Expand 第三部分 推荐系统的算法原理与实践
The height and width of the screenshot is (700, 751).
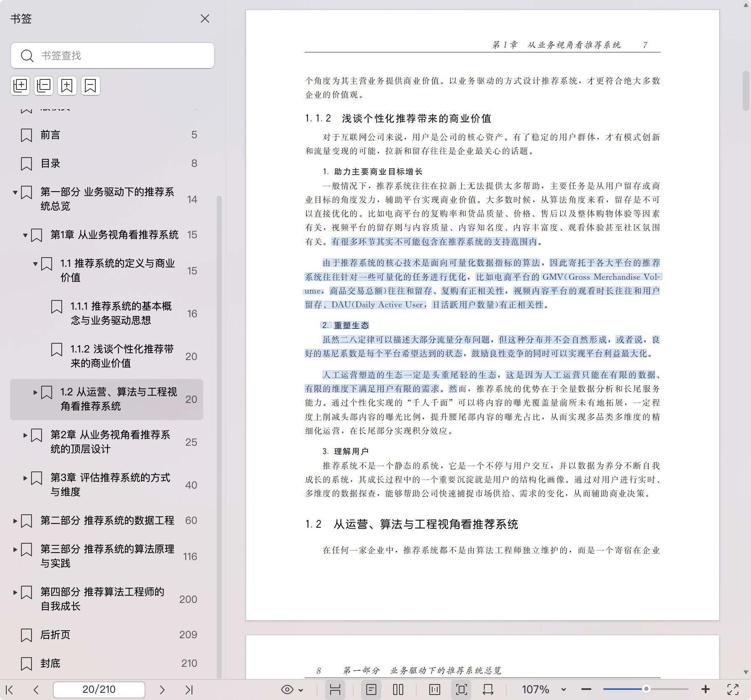pos(15,550)
